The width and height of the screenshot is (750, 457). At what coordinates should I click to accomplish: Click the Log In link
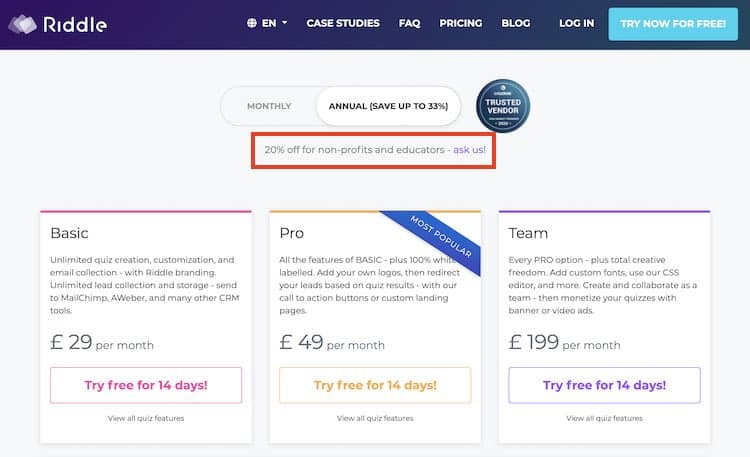(576, 23)
